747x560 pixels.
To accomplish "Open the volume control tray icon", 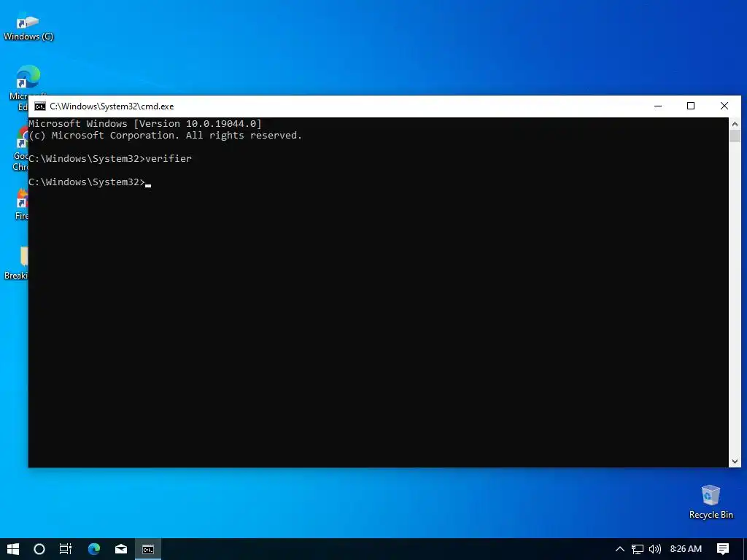I will click(x=655, y=549).
